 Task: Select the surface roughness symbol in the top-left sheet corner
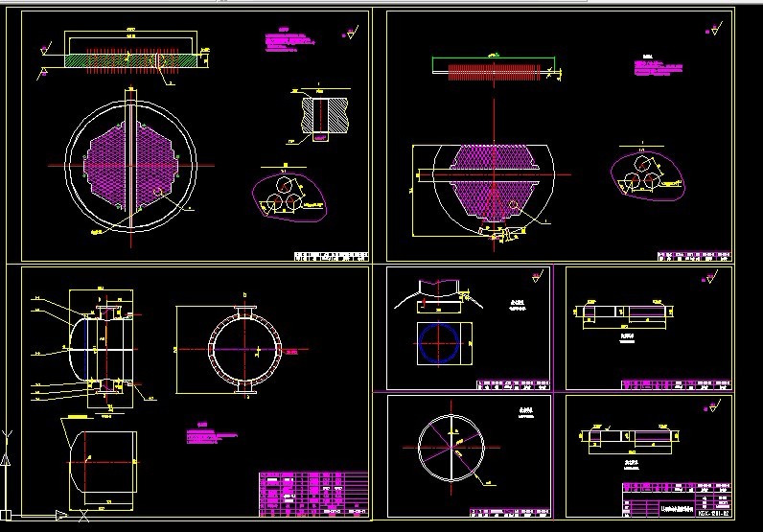(350, 33)
